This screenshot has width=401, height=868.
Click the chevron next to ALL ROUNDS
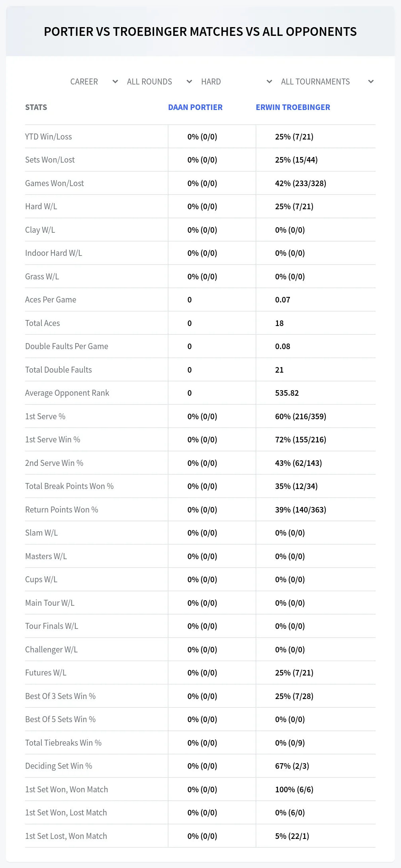[x=190, y=82]
